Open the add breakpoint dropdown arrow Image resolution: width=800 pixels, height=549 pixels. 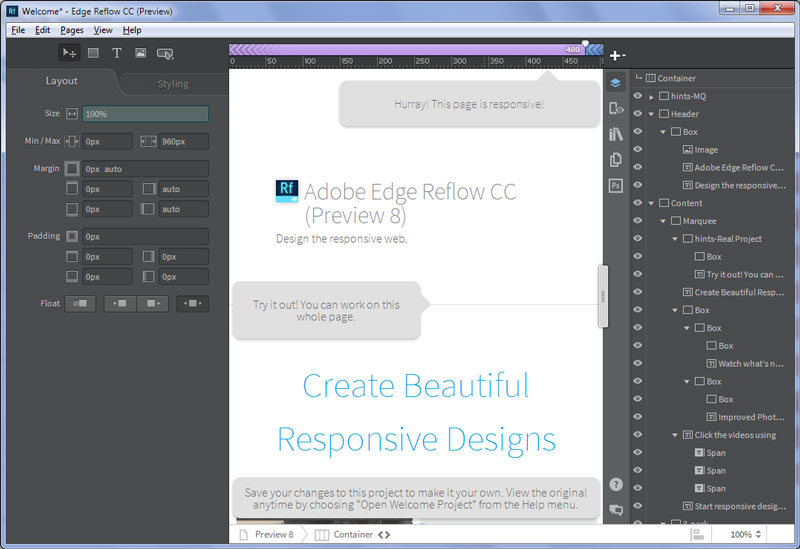click(x=624, y=56)
